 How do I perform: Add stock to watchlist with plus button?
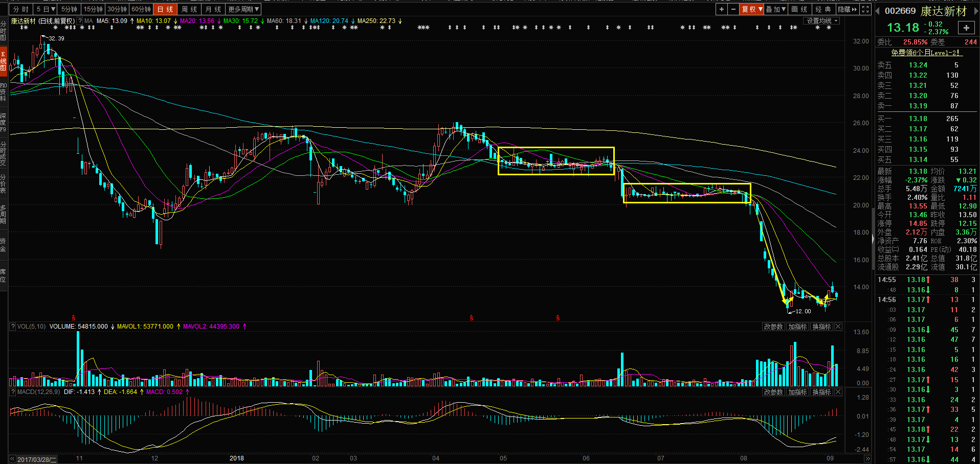click(966, 28)
